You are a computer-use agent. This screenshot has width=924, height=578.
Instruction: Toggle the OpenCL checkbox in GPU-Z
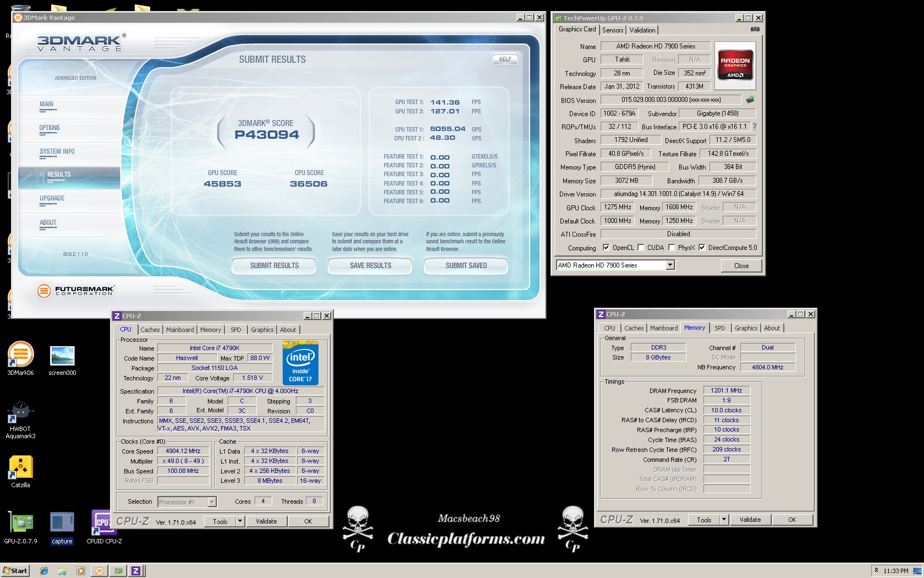[x=606, y=248]
